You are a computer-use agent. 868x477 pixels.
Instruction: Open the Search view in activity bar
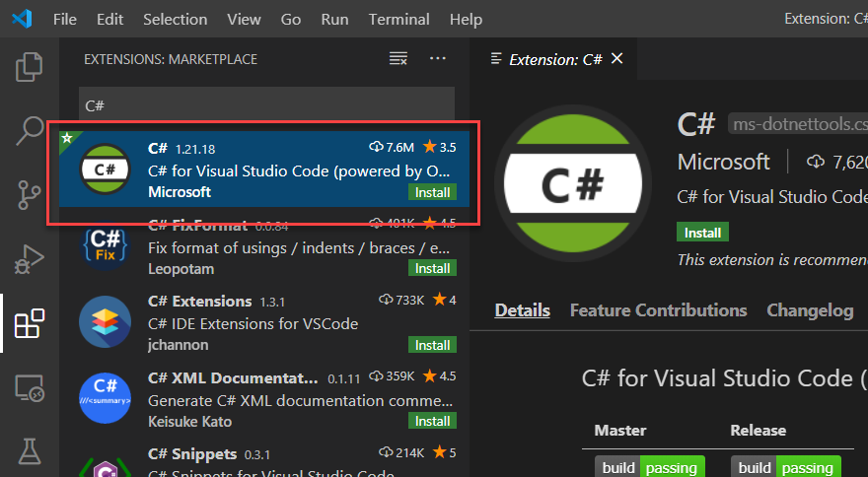pyautogui.click(x=30, y=130)
